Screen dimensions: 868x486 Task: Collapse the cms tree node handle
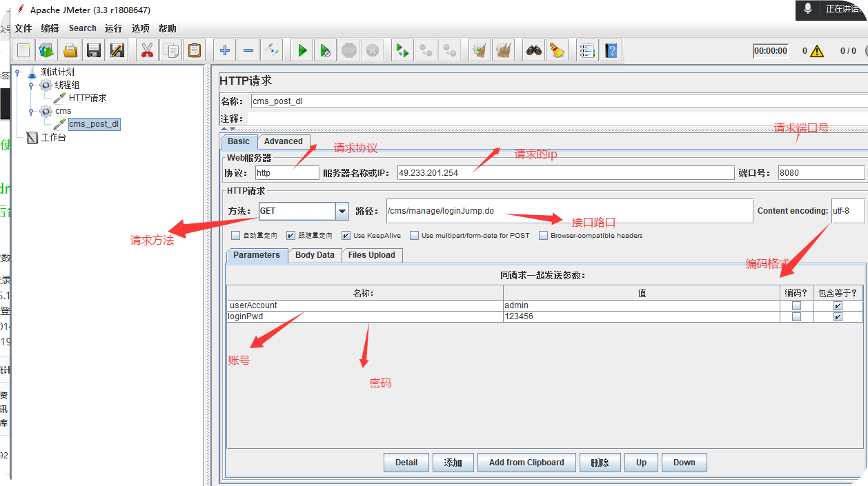point(31,111)
